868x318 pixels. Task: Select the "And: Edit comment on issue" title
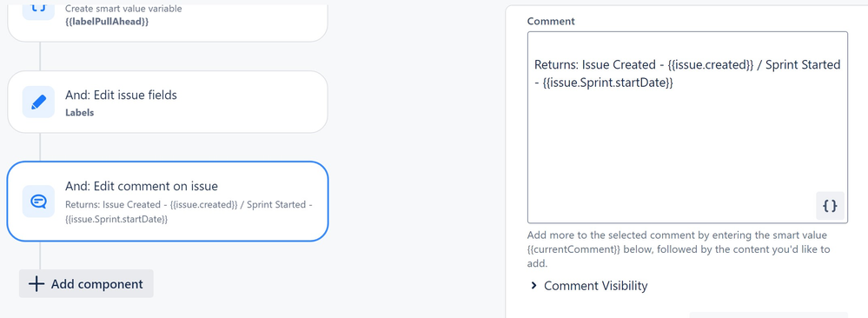(142, 186)
